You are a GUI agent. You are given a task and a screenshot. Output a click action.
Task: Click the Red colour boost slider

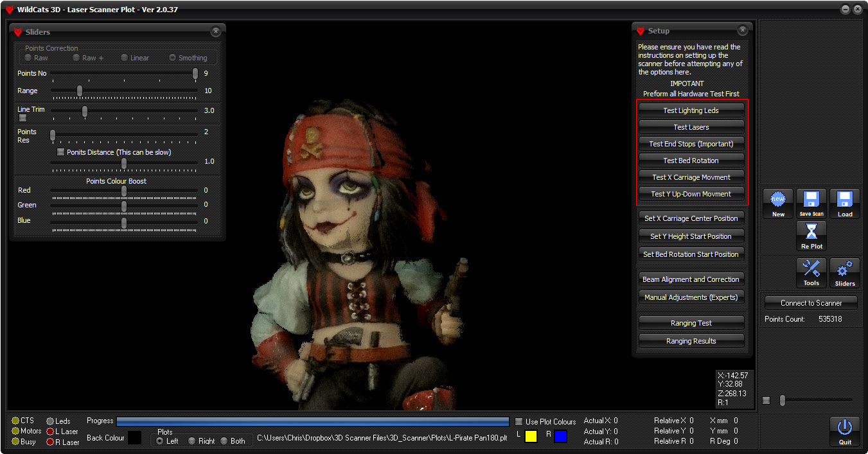coord(124,191)
